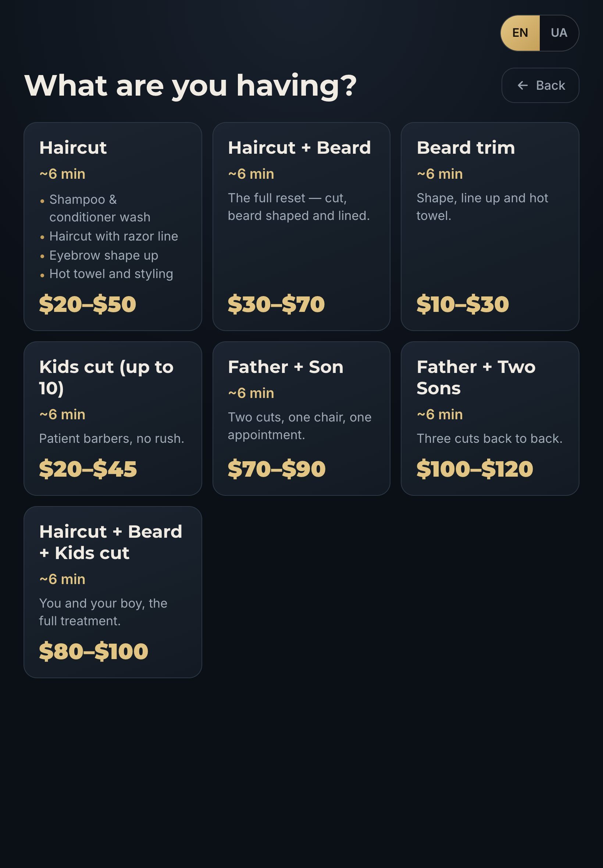Choose Haircut + Beard + Kids cut
The width and height of the screenshot is (603, 868).
click(113, 592)
